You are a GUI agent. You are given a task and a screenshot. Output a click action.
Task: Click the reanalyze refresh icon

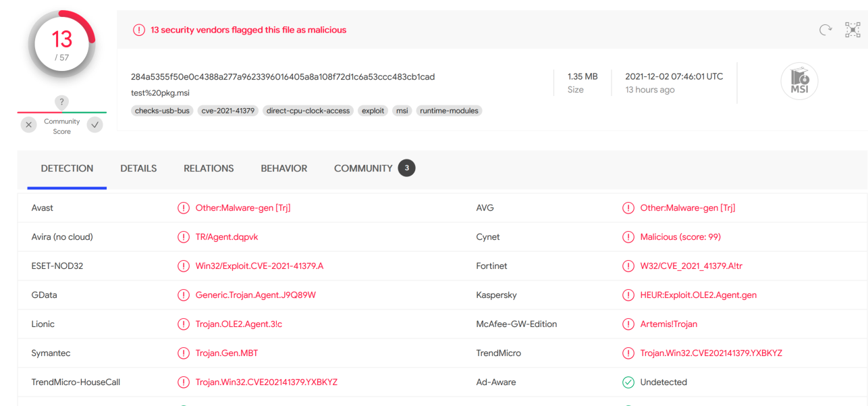(825, 30)
